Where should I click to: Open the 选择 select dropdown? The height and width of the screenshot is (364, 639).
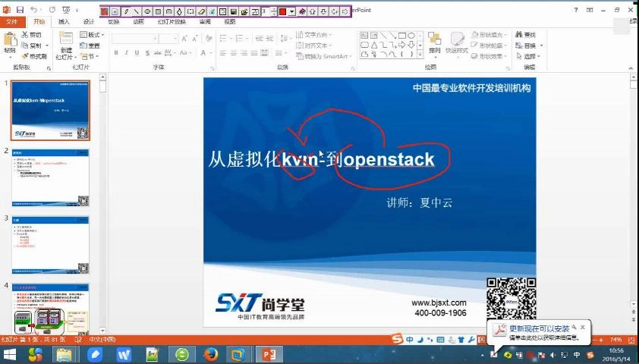528,56
